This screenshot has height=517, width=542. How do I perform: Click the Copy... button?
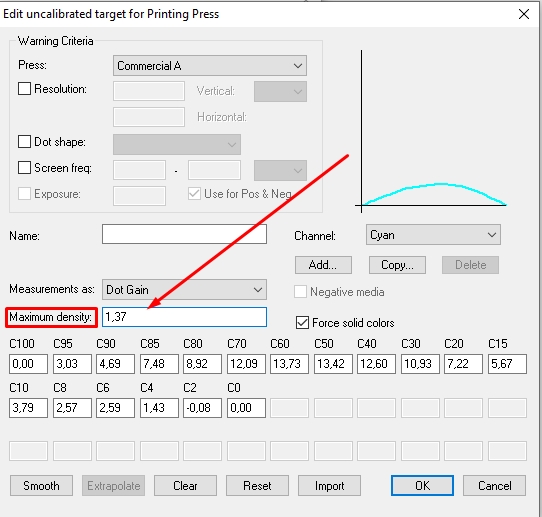coord(397,265)
